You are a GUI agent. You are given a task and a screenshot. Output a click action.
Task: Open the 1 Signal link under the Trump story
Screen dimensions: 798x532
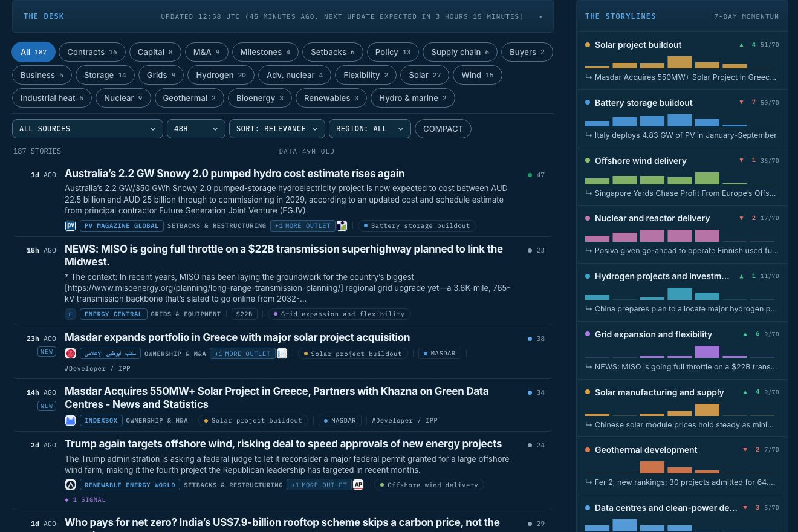(x=85, y=499)
